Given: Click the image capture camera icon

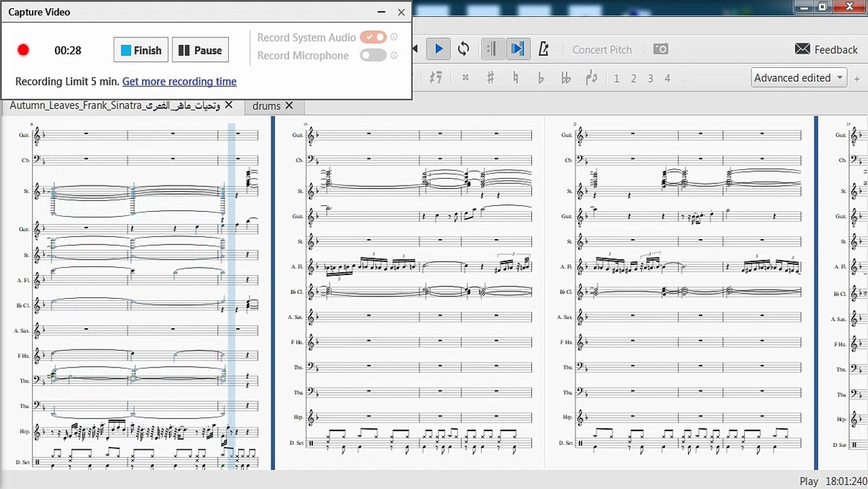Looking at the screenshot, I should pyautogui.click(x=660, y=49).
